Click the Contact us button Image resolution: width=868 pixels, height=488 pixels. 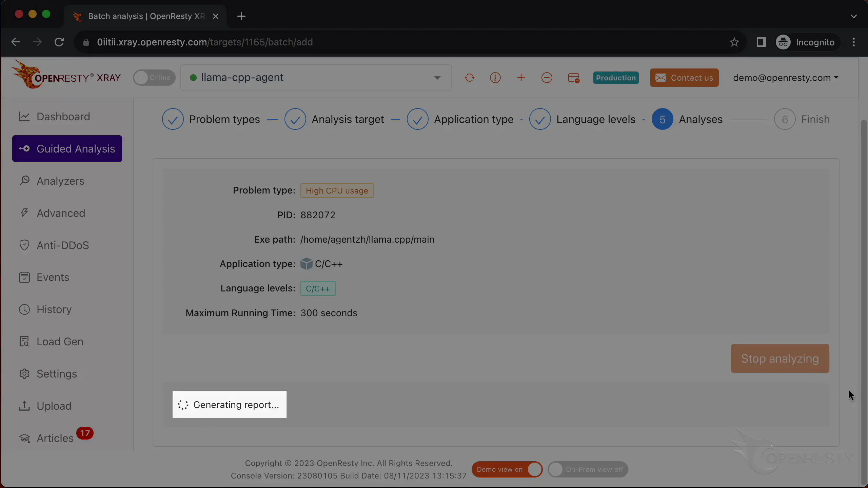click(x=684, y=78)
